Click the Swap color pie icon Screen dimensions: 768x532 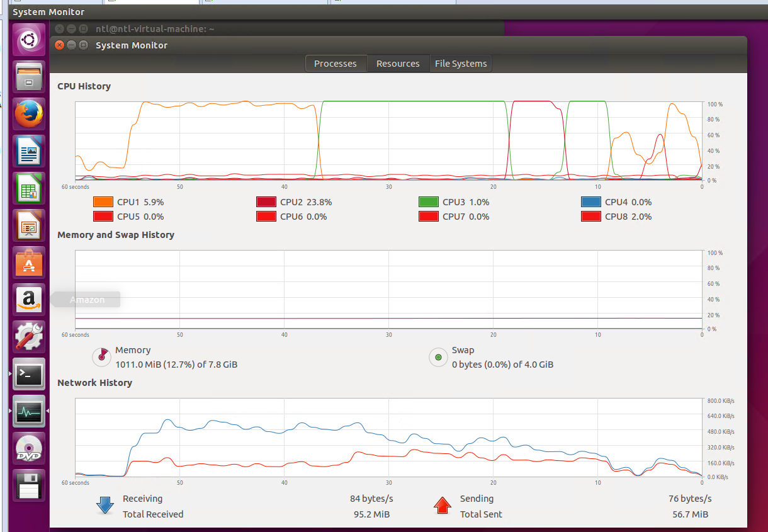tap(438, 357)
